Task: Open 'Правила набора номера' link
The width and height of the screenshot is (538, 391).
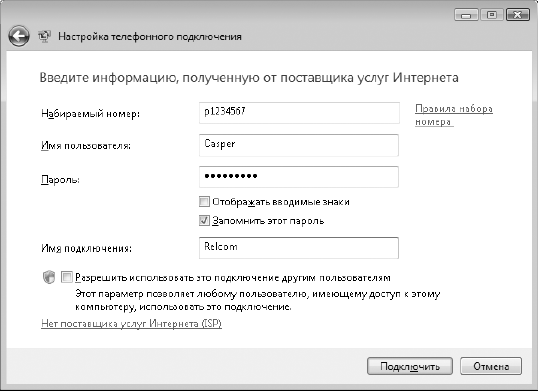Action: 454,115
